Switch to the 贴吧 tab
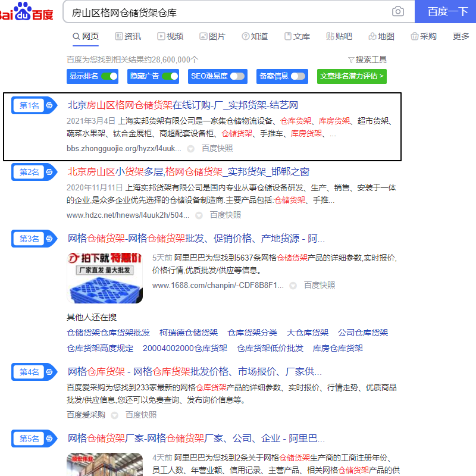The height and width of the screenshot is (476, 476). [339, 36]
